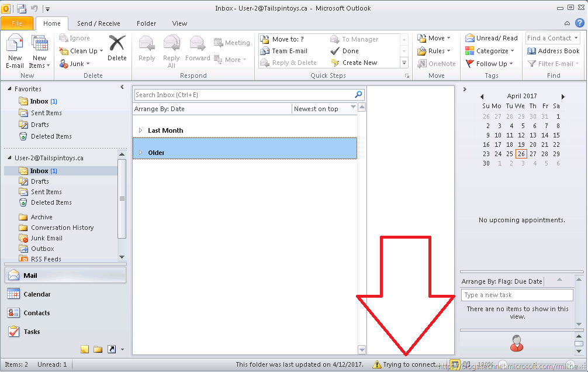Toggle Newest on top sort order
Screen dimensions: 588x372
pos(324,109)
